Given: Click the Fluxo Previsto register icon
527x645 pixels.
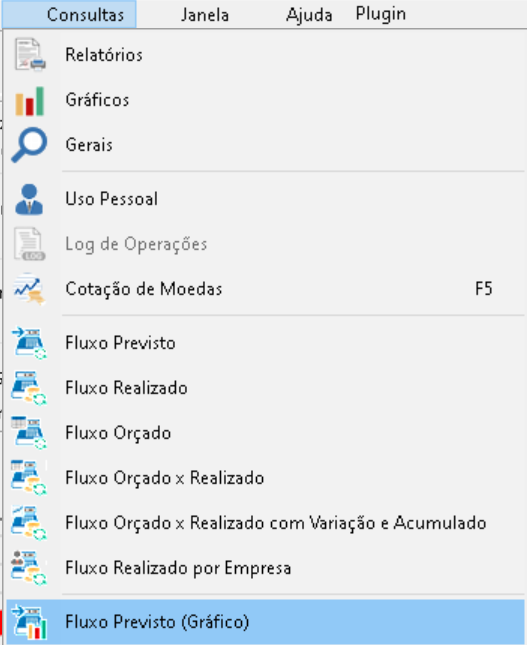Looking at the screenshot, I should click(x=29, y=343).
